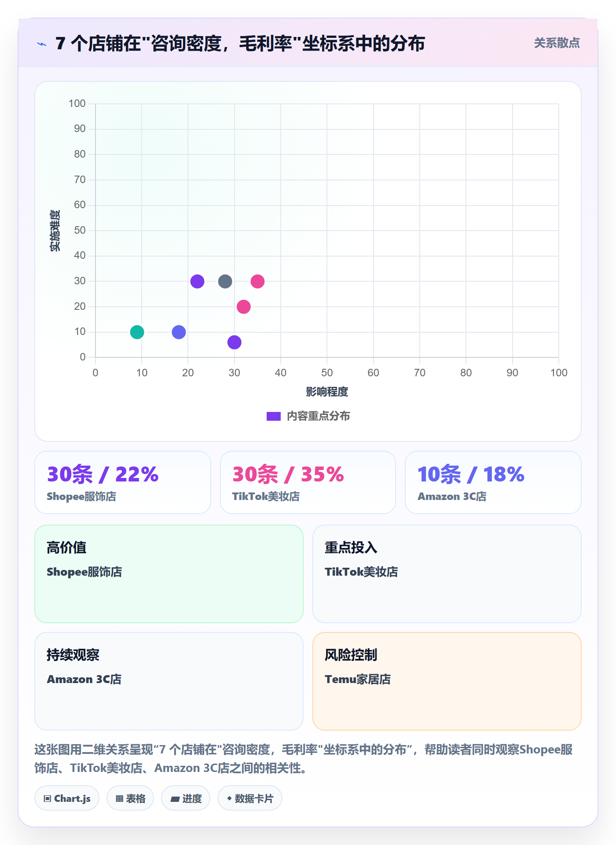This screenshot has height=845, width=616.
Task: Click the Chart.js chip square icon
Action: tap(48, 799)
